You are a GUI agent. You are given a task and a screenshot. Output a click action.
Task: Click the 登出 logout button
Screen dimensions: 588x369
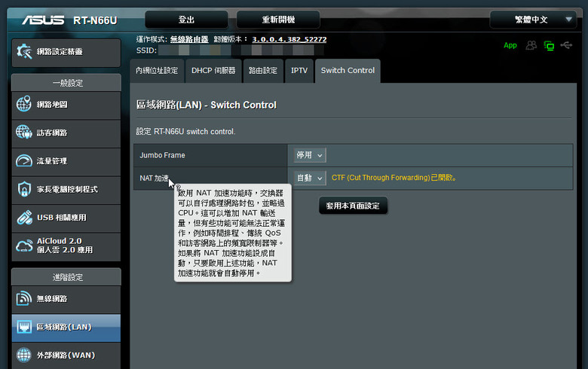(186, 20)
